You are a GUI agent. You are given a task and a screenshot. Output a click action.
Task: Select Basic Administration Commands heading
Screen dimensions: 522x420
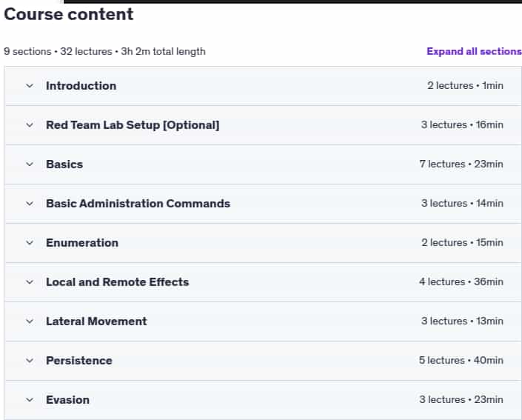coord(138,204)
